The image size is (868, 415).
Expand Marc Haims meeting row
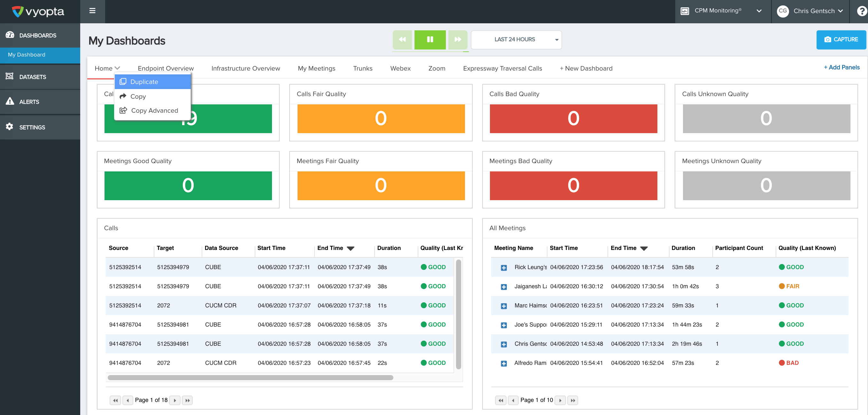(503, 306)
